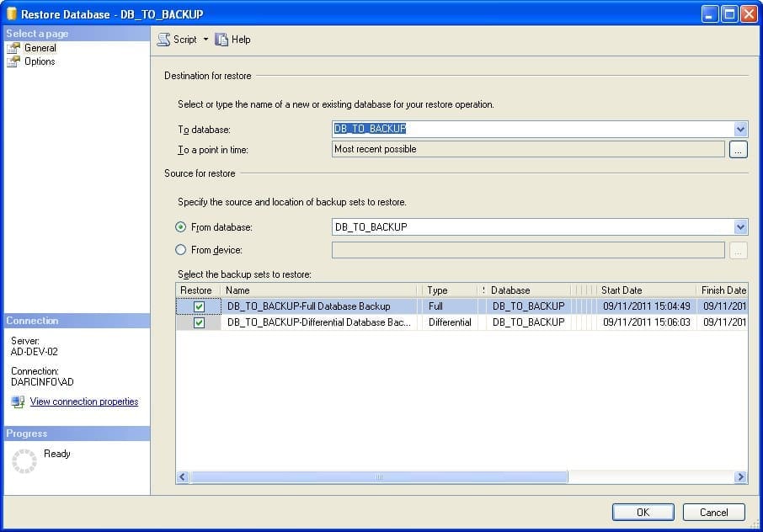Select the From device radio button
763x532 pixels.
click(180, 250)
